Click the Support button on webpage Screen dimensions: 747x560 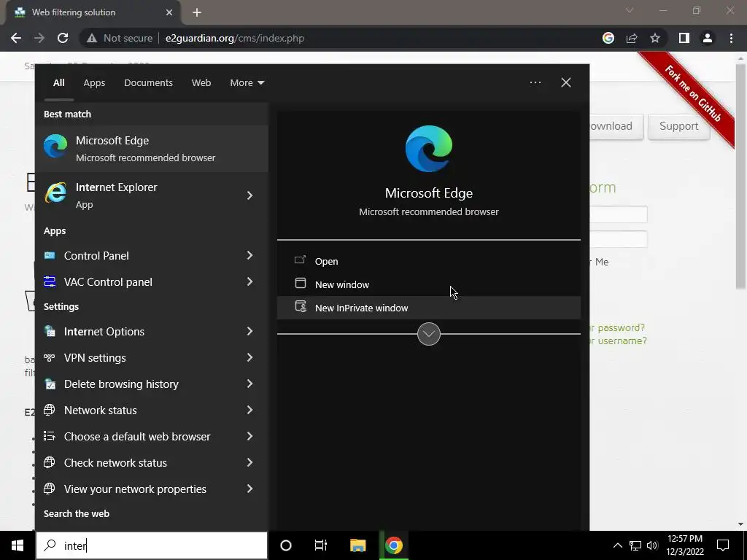tap(679, 126)
